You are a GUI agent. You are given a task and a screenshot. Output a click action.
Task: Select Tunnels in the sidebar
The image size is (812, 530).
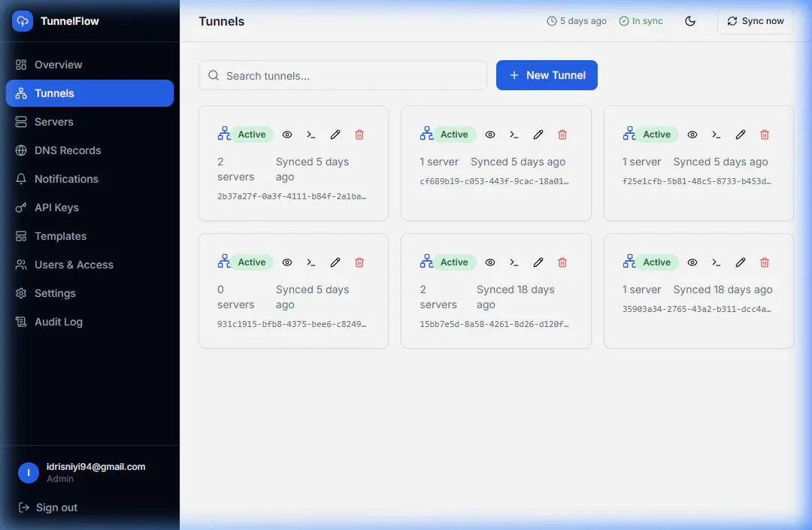pyautogui.click(x=89, y=93)
